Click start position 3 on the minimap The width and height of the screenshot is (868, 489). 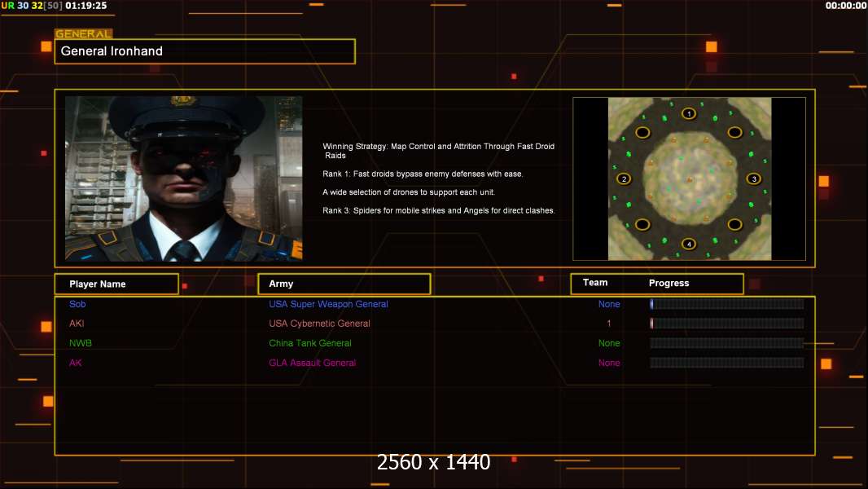pyautogui.click(x=753, y=178)
